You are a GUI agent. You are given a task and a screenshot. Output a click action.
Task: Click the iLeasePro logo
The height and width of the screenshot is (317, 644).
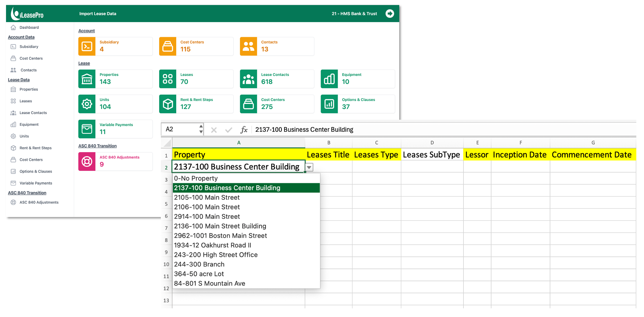coord(27,13)
